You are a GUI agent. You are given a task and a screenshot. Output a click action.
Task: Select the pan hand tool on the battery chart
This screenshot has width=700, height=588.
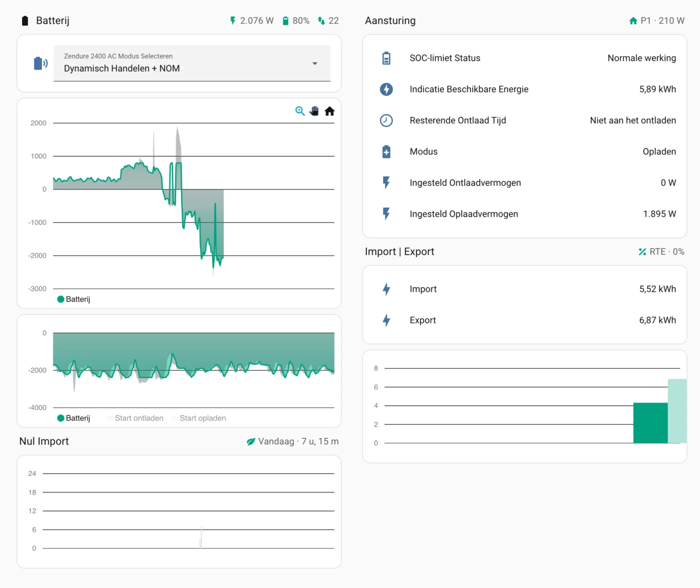[x=314, y=111]
